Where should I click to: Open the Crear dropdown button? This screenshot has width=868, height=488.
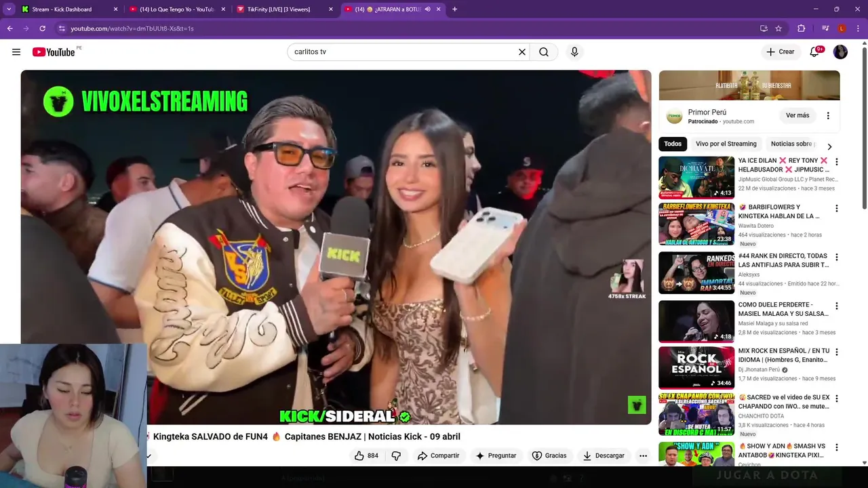[780, 52]
